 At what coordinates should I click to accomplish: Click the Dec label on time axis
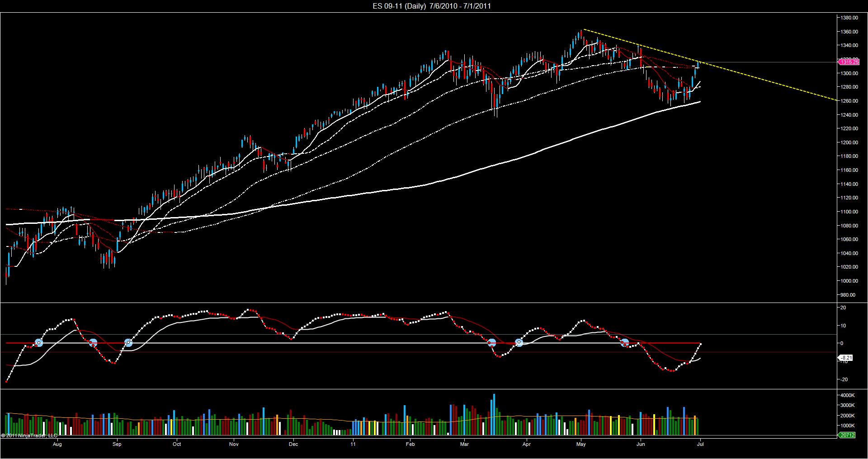(x=293, y=444)
